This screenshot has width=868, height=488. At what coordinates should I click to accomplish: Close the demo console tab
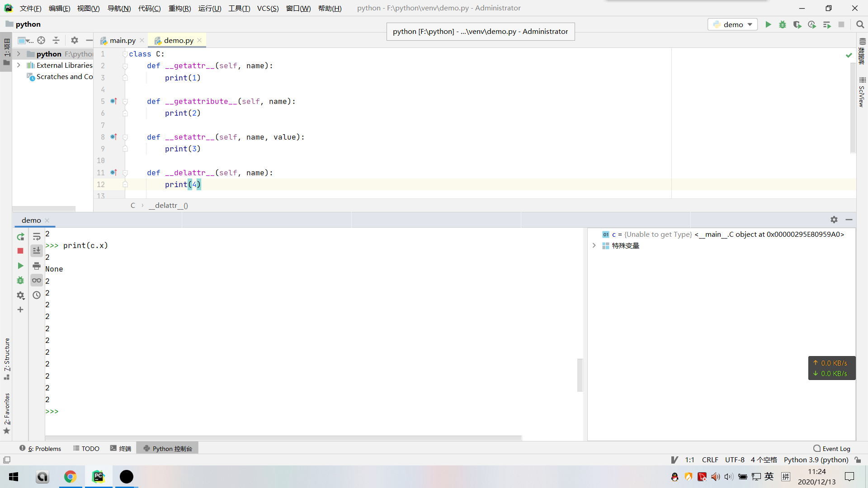click(47, 221)
